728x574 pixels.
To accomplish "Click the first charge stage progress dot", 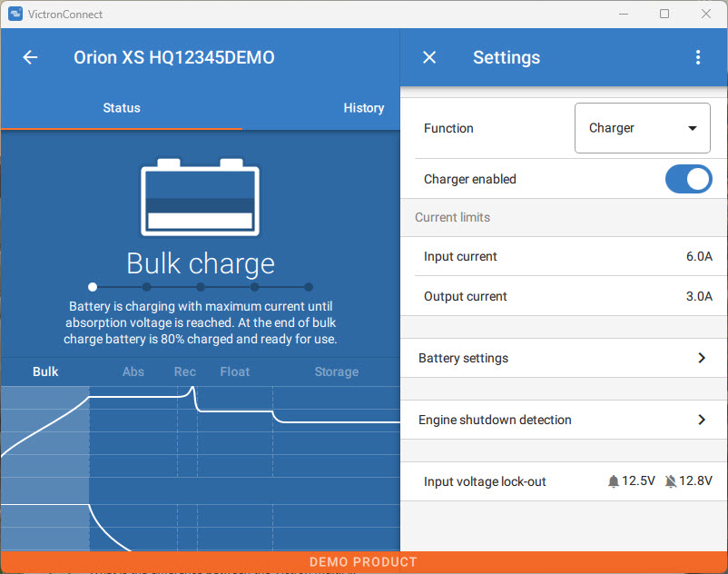I will pos(93,287).
